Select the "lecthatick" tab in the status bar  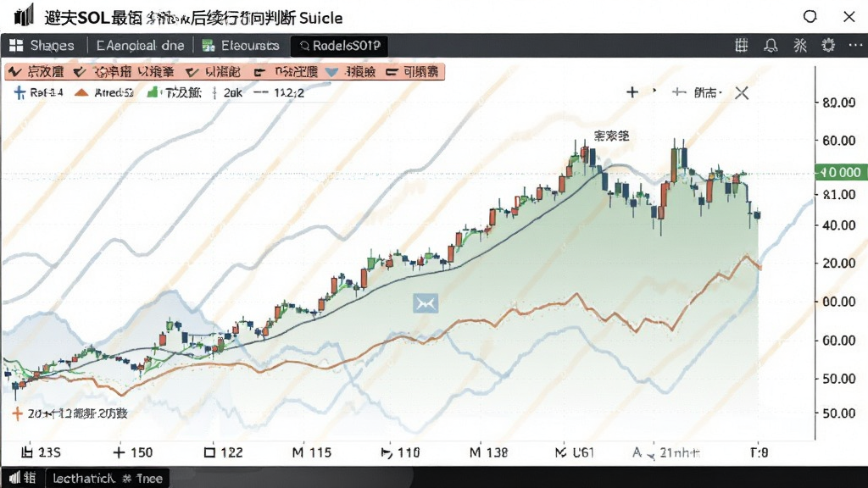click(x=108, y=478)
